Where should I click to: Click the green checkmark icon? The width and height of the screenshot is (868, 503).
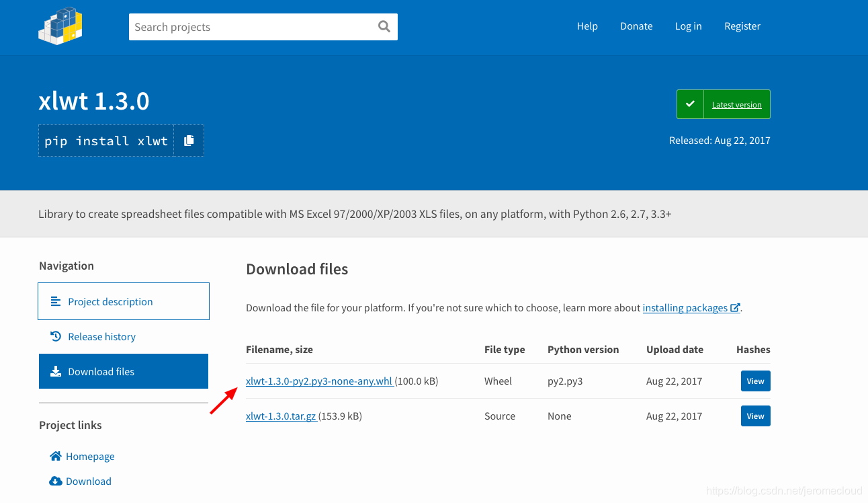[x=690, y=104]
